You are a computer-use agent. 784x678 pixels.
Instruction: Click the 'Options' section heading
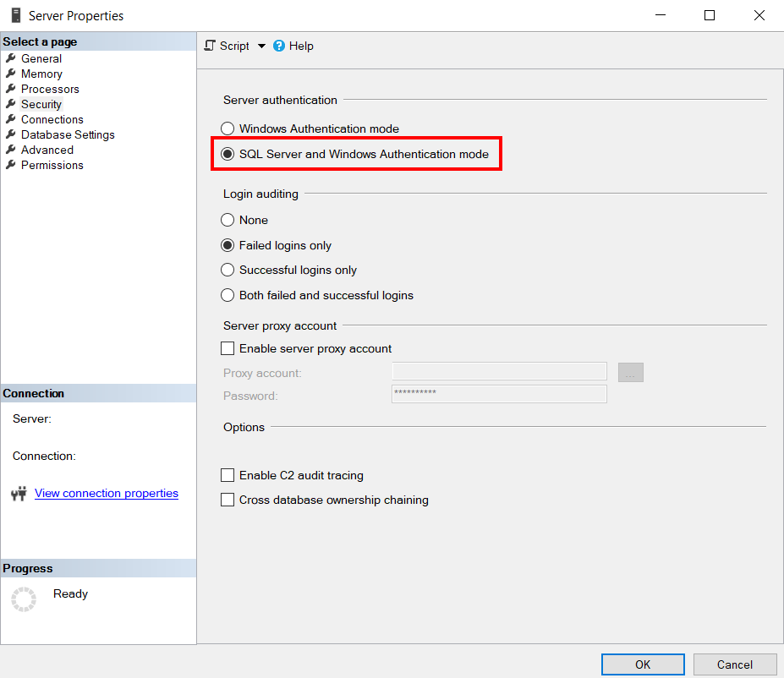coord(244,427)
